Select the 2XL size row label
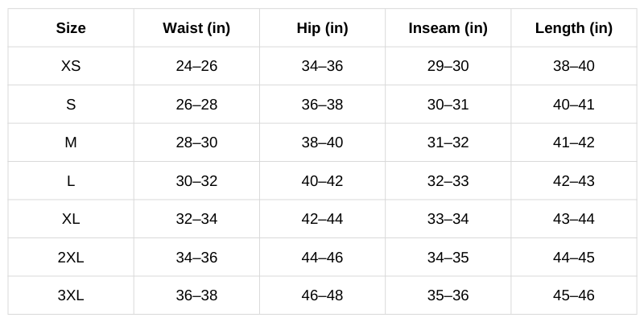This screenshot has width=644, height=322. tap(71, 258)
